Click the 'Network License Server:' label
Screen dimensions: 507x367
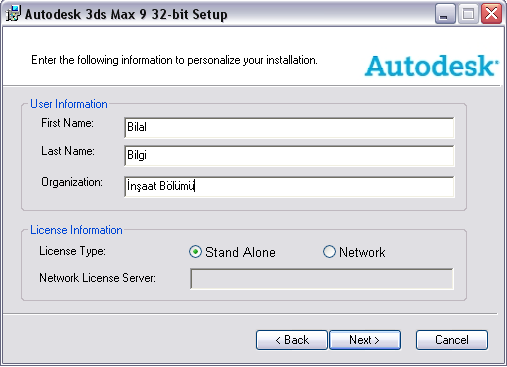pos(97,278)
